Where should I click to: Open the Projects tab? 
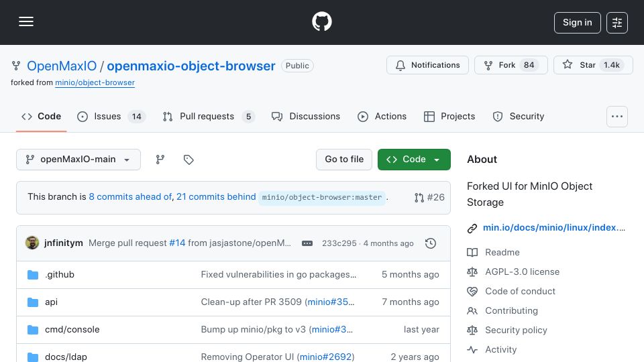[449, 117]
